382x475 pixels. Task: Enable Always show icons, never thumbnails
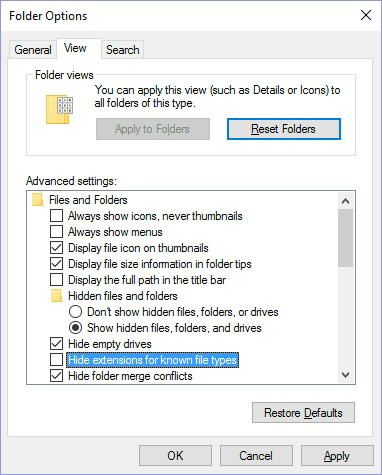tap(56, 216)
